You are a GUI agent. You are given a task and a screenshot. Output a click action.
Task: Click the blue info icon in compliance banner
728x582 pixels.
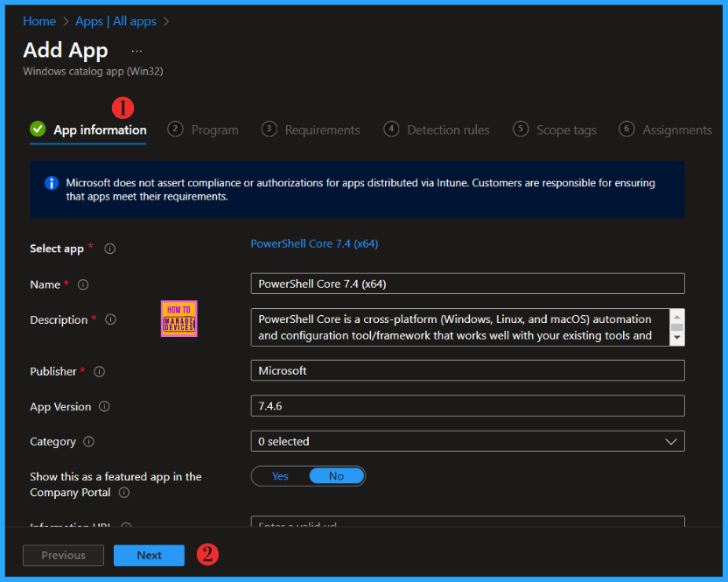51,183
